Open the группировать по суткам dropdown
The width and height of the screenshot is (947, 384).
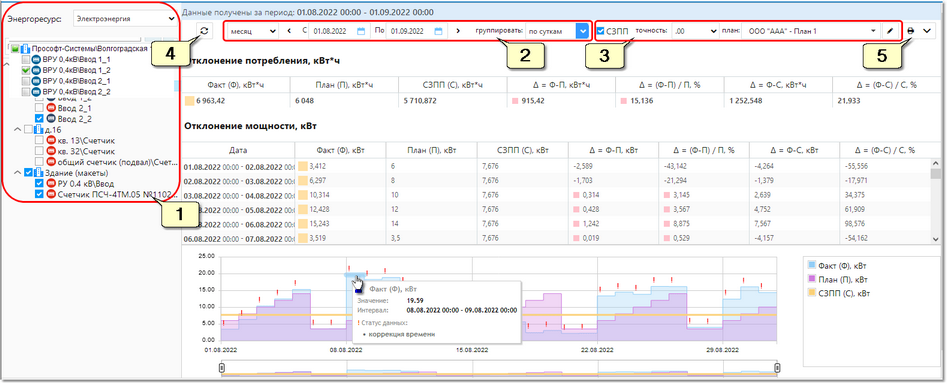(557, 31)
